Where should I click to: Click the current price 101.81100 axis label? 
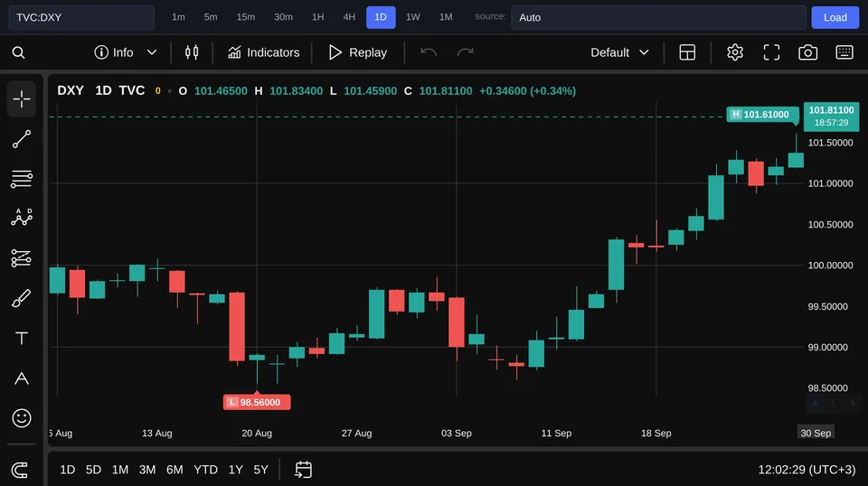click(x=831, y=117)
